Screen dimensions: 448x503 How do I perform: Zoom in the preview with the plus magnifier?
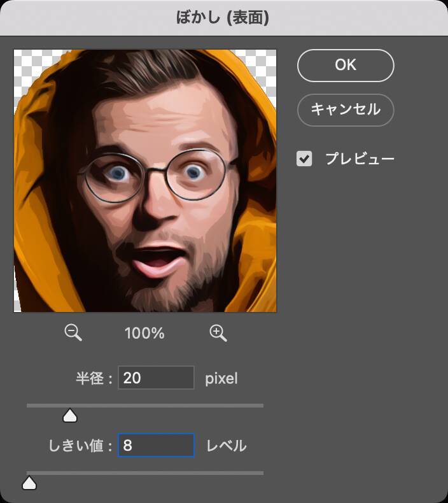(218, 332)
